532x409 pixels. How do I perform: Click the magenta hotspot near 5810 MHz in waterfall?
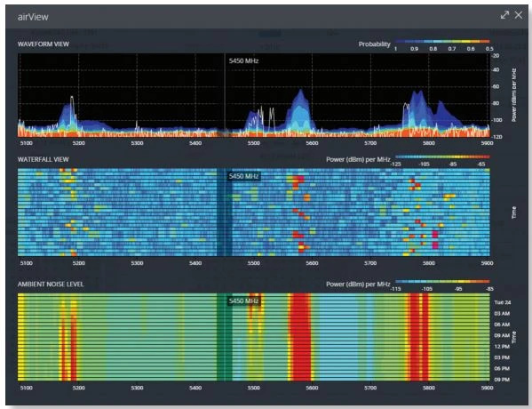[435, 239]
